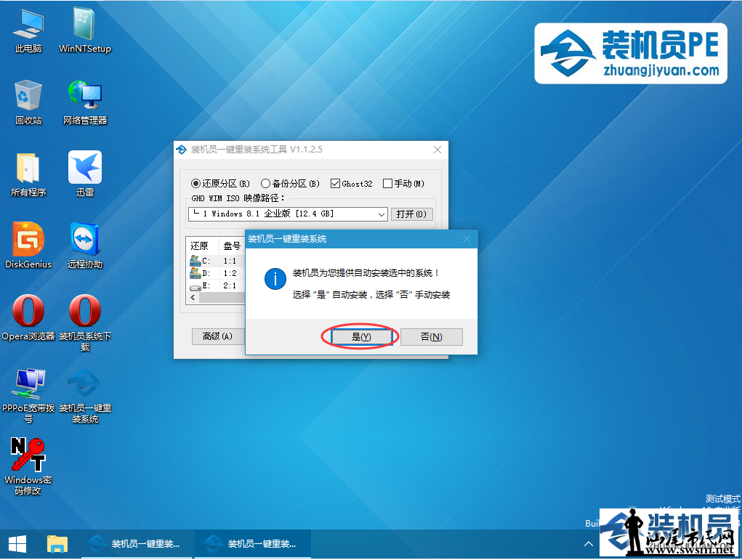Image resolution: width=742 pixels, height=560 pixels.
Task: Close the 装机员一键重装系统工具 V1.1.2.5 window
Action: tap(437, 150)
